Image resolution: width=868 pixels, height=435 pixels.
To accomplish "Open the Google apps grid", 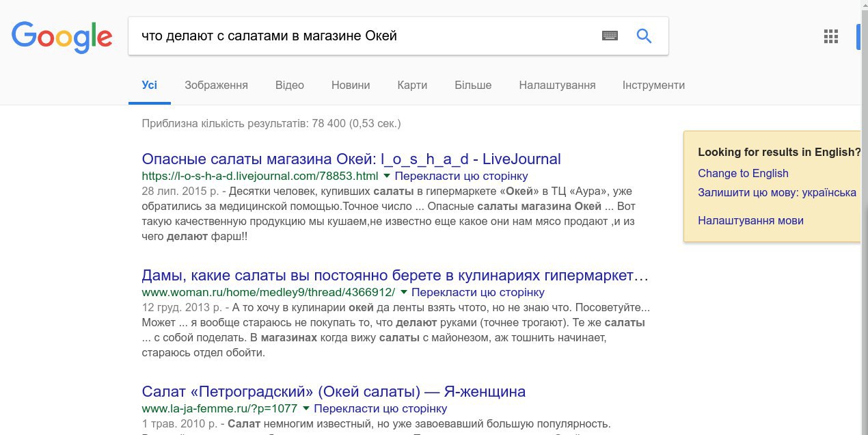I will (831, 37).
